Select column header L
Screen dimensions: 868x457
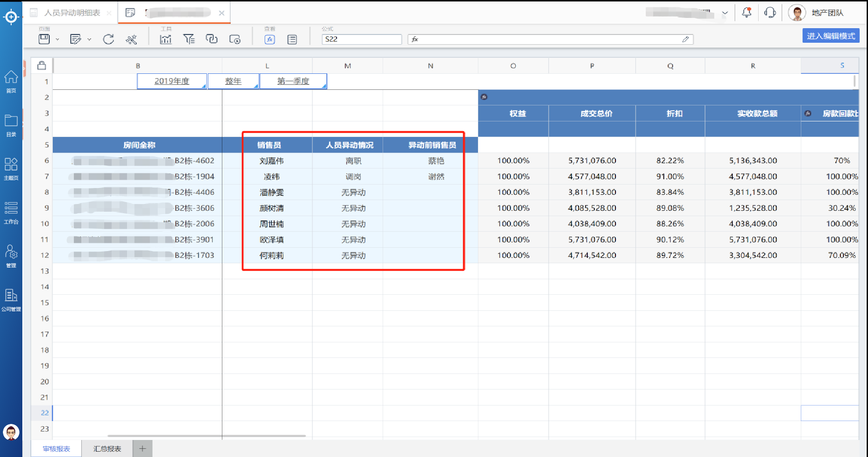coord(267,66)
